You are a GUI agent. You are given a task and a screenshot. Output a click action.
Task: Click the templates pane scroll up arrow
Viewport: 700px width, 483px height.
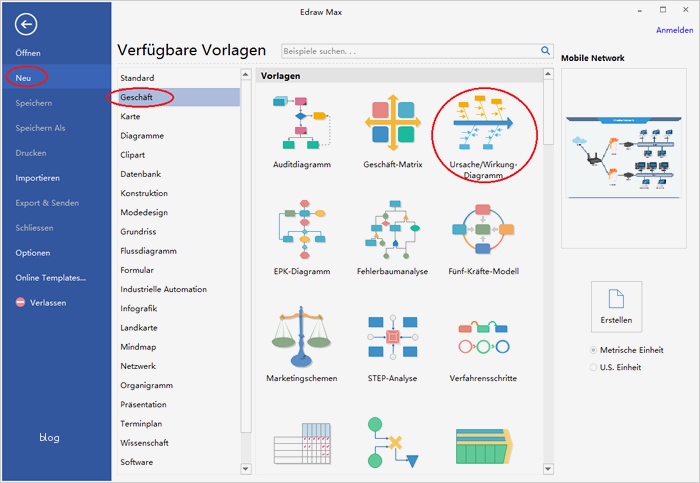pos(548,74)
